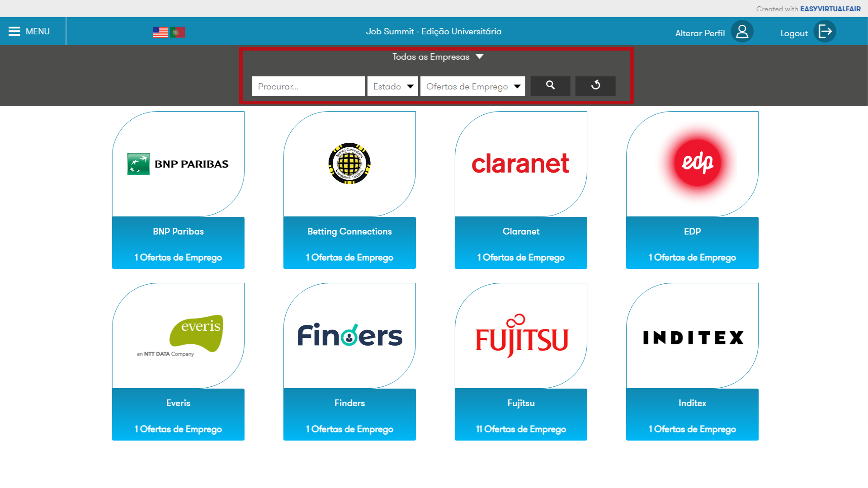The width and height of the screenshot is (868, 488).
Task: Click the MENU label in header
Action: click(38, 32)
